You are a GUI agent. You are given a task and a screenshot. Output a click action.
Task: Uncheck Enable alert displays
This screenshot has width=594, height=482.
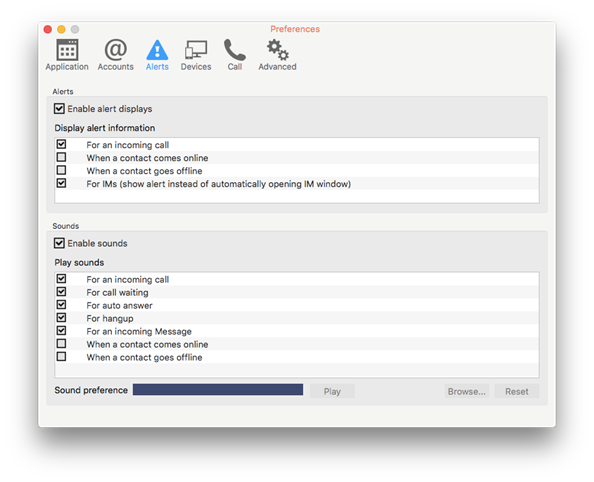click(59, 109)
